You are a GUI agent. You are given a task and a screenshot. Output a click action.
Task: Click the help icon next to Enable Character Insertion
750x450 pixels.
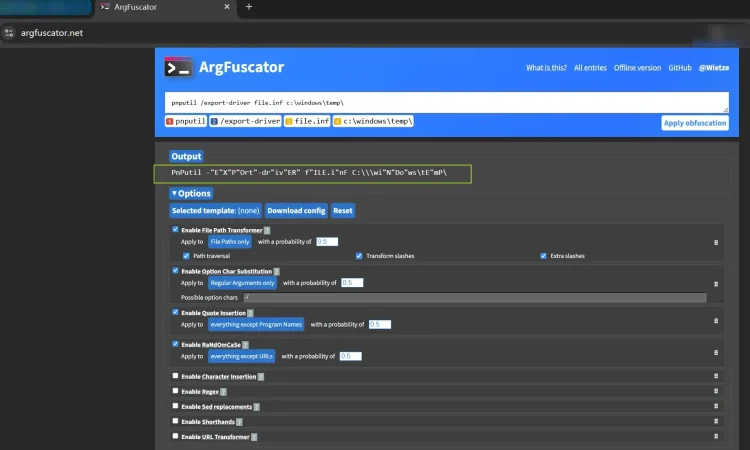coord(261,376)
